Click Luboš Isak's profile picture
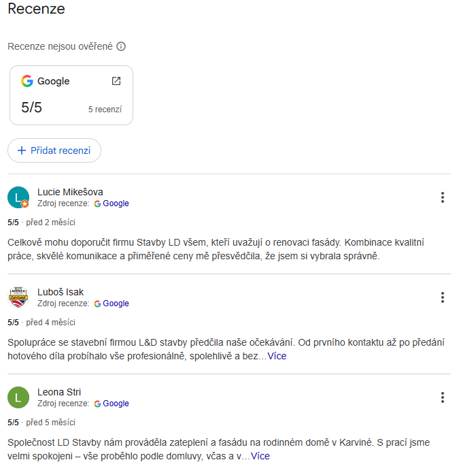Screen dimensions: 476x475 (x=18, y=297)
